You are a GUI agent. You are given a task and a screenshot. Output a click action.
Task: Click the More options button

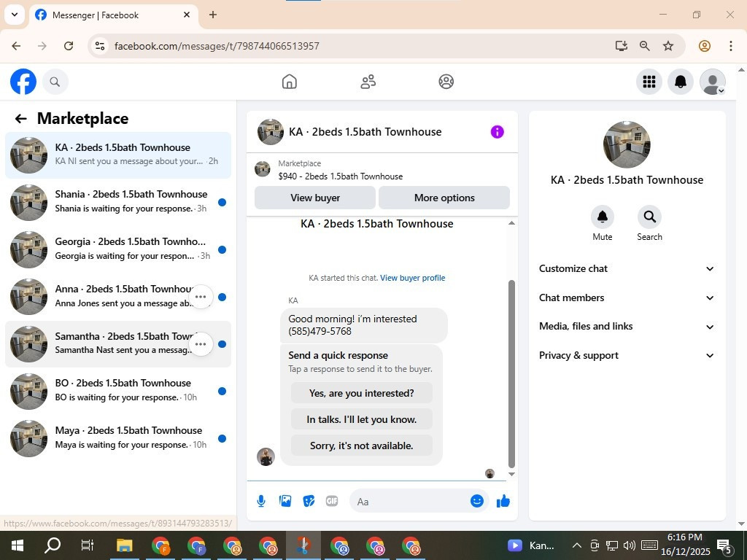point(444,198)
